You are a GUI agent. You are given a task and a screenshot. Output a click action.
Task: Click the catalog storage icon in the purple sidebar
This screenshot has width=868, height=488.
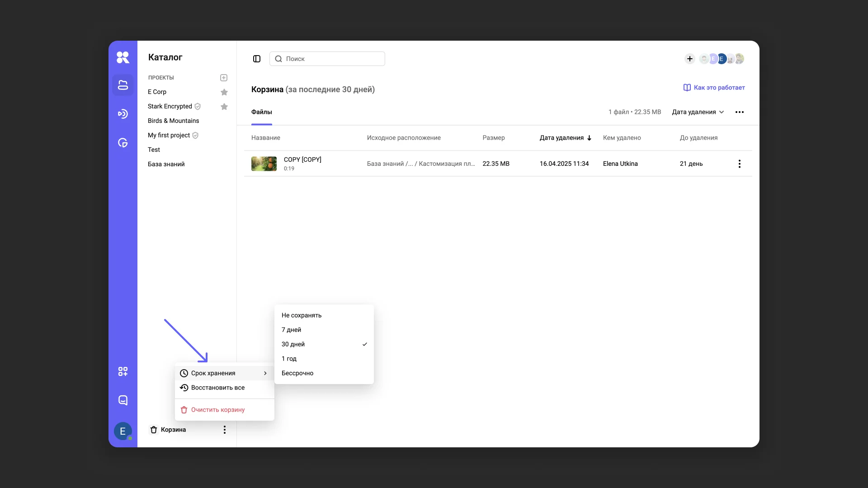click(x=123, y=85)
